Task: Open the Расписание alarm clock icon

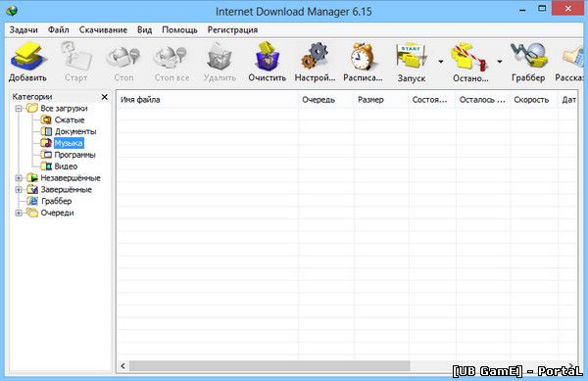Action: (x=363, y=56)
